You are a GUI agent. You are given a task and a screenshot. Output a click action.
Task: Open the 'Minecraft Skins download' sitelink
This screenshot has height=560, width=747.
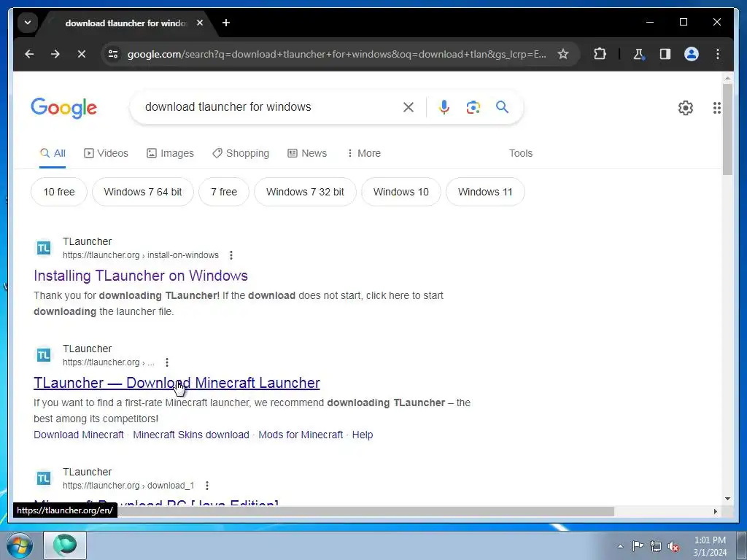point(191,435)
